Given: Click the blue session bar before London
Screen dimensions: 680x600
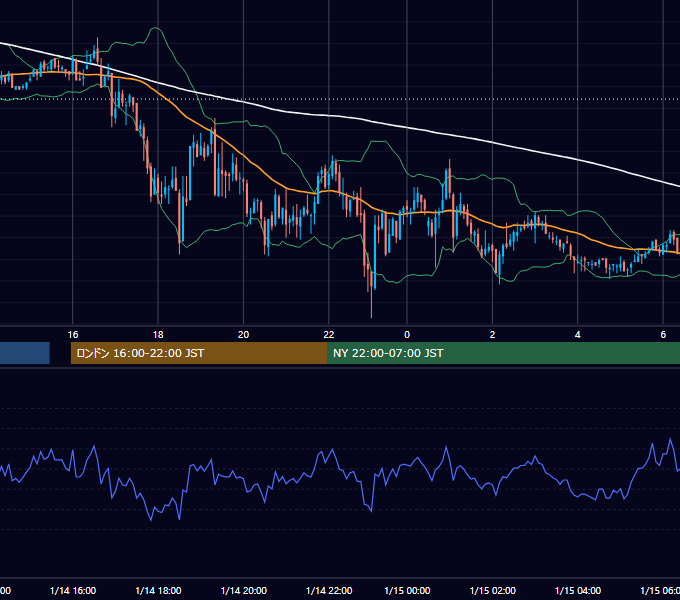Looking at the screenshot, I should tap(25, 353).
